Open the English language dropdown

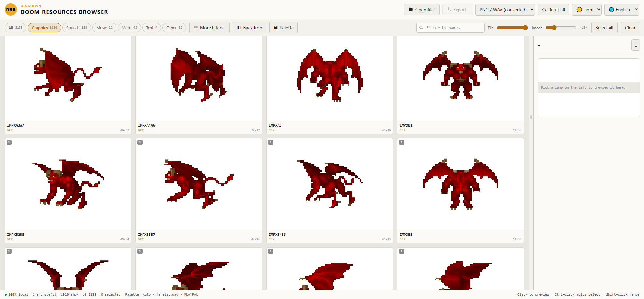[x=622, y=10]
